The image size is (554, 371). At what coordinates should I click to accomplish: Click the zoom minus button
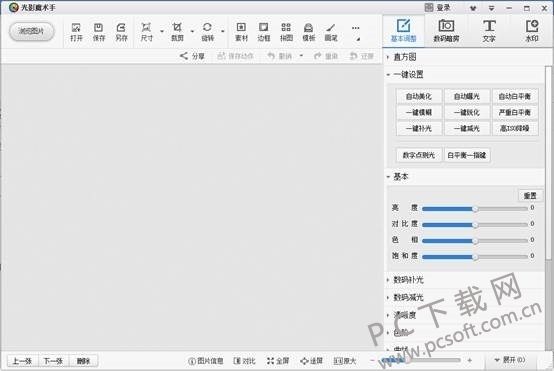pos(372,360)
